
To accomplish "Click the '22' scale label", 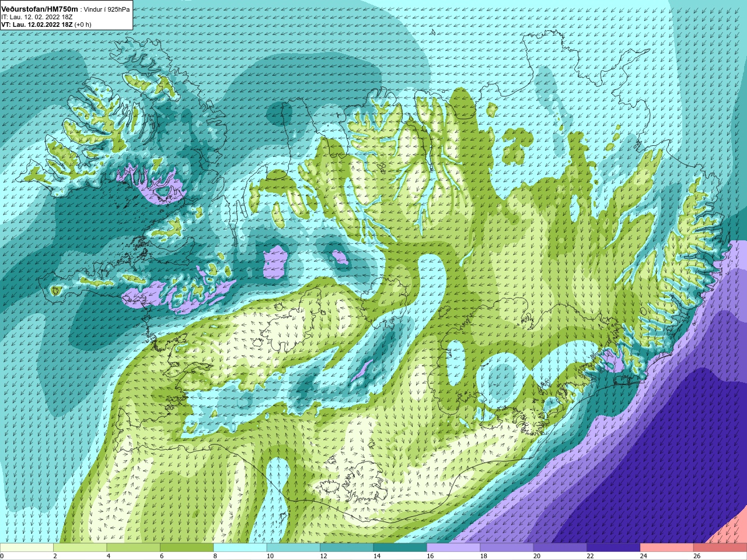I will point(591,556).
